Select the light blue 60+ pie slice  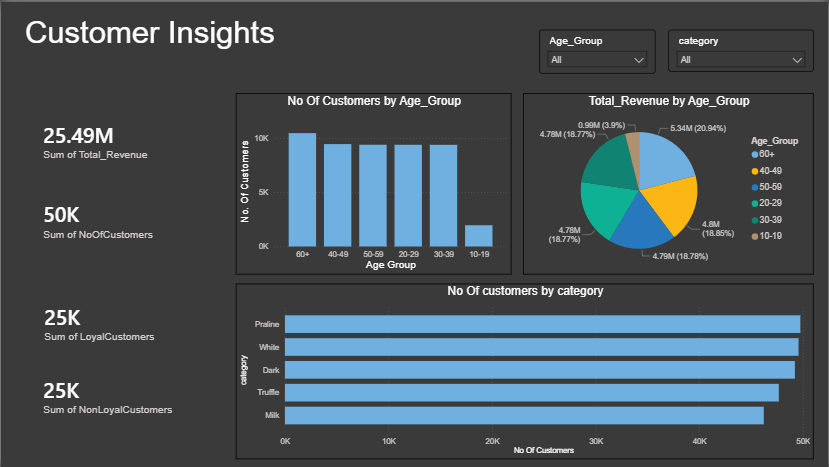664,161
